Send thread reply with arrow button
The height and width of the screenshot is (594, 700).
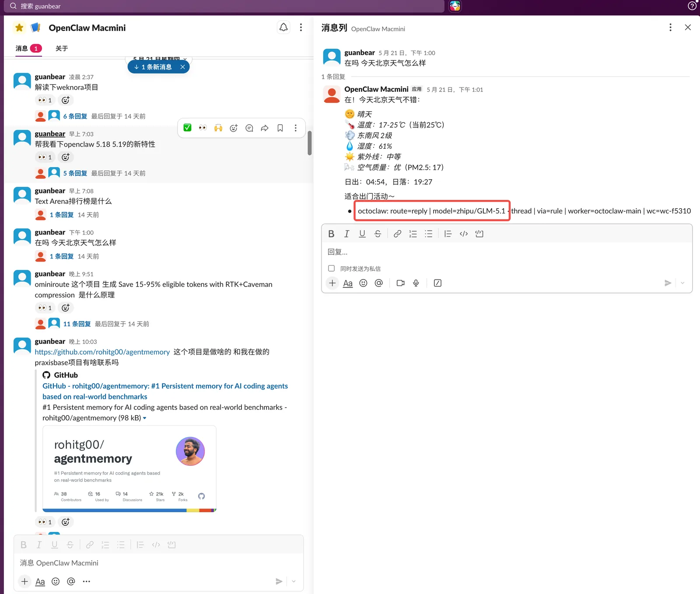pyautogui.click(x=668, y=283)
